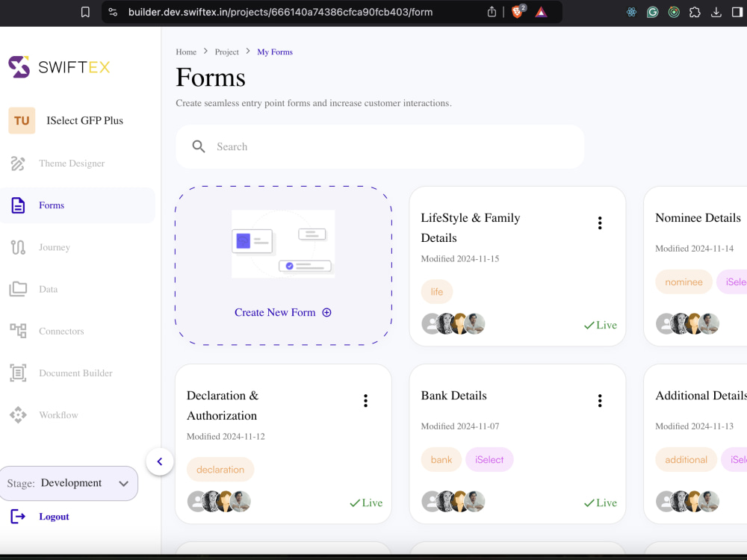The height and width of the screenshot is (560, 747).
Task: Open three-dot menu on LifeStyle & Family Details
Action: tap(600, 223)
